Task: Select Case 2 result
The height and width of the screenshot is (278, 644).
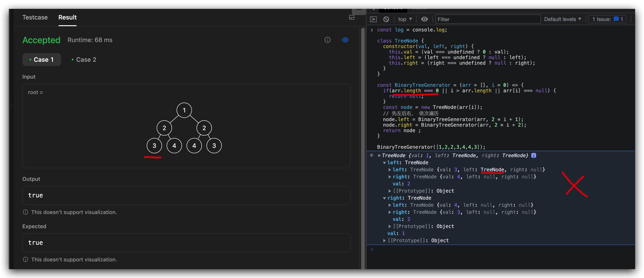Action: (x=84, y=60)
